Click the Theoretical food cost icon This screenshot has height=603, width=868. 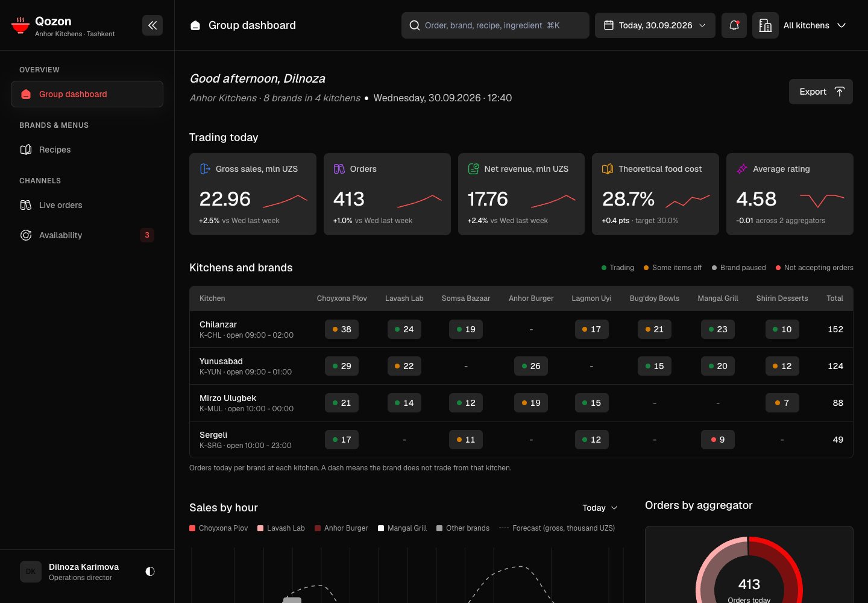608,169
